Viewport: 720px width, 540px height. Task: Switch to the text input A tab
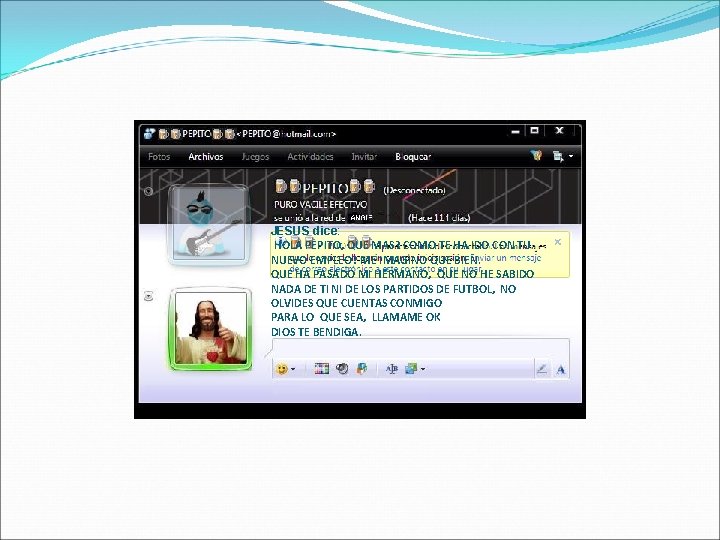point(561,369)
